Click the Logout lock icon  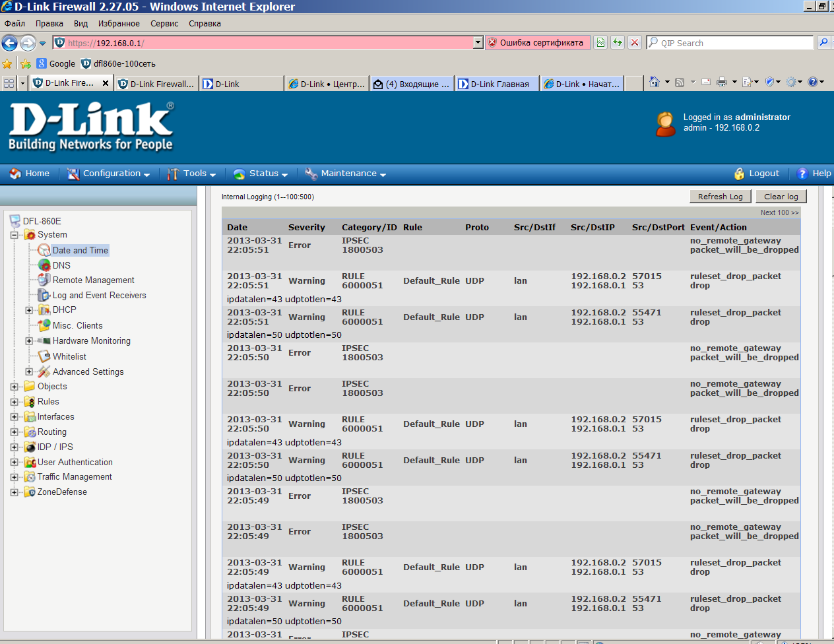[x=740, y=174]
